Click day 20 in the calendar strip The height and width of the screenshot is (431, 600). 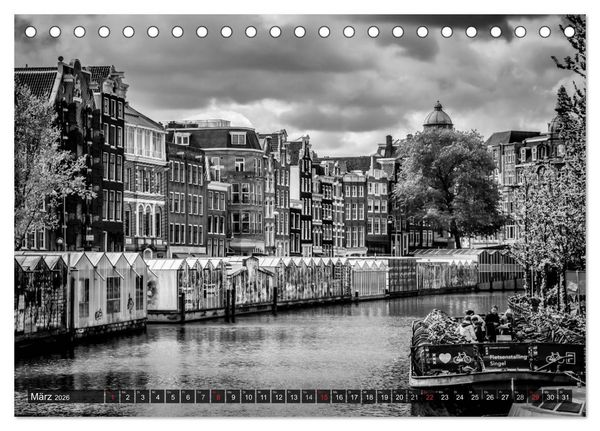(399, 397)
